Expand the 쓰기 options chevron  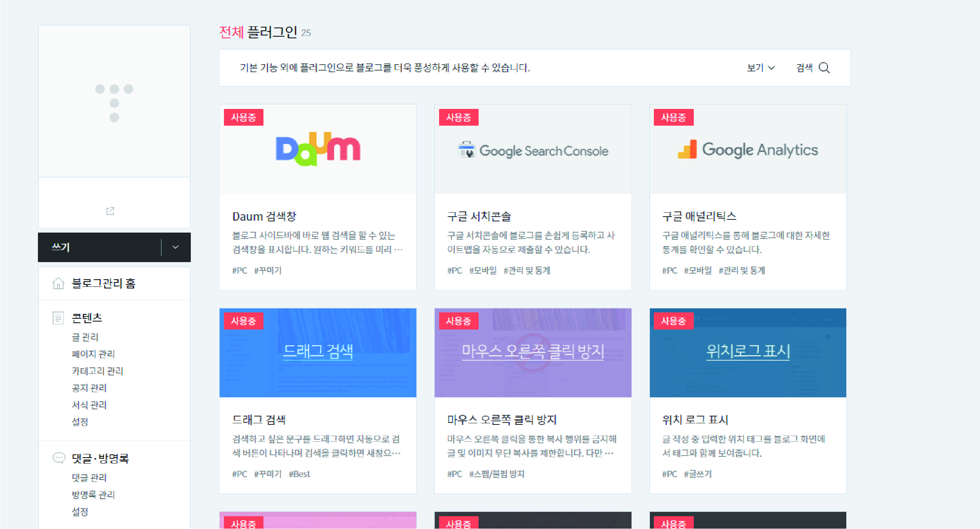174,247
